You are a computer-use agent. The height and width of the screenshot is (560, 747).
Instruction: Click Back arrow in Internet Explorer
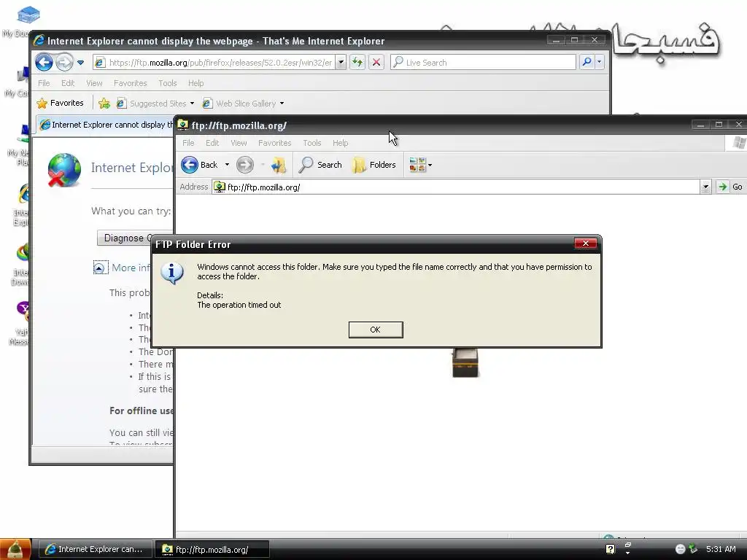[44, 63]
